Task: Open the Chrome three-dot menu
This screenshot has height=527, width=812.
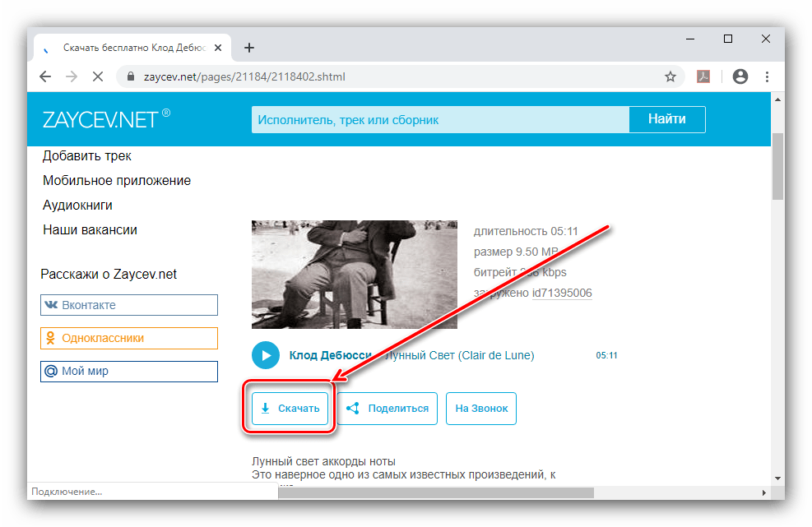Action: [x=767, y=76]
